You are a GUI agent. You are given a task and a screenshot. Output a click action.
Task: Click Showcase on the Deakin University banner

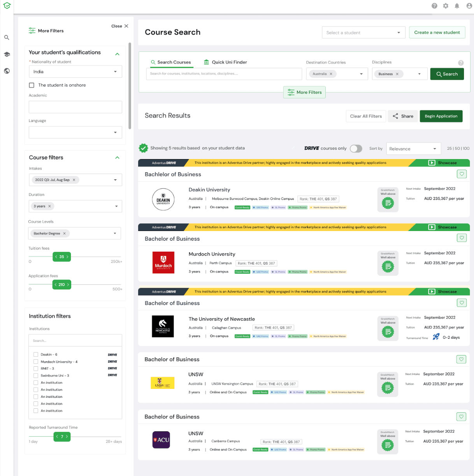pos(442,163)
